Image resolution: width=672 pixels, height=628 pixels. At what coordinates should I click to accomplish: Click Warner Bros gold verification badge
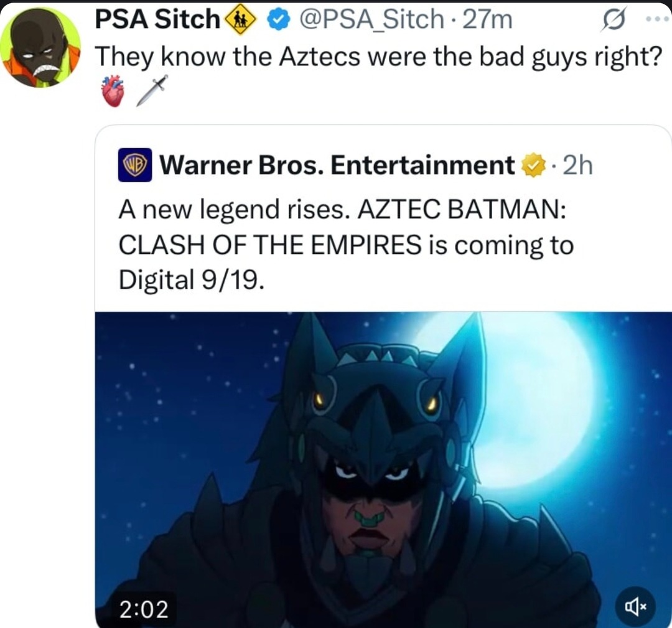pos(532,164)
